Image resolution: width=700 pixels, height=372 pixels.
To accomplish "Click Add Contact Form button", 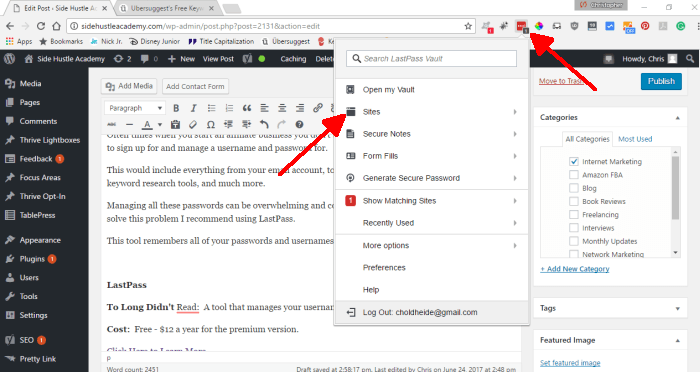I will point(195,86).
